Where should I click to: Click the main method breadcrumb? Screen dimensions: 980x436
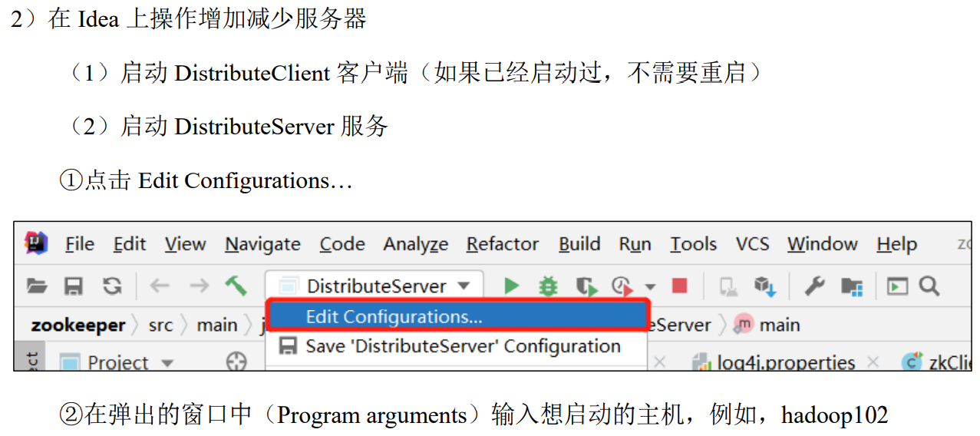780,325
